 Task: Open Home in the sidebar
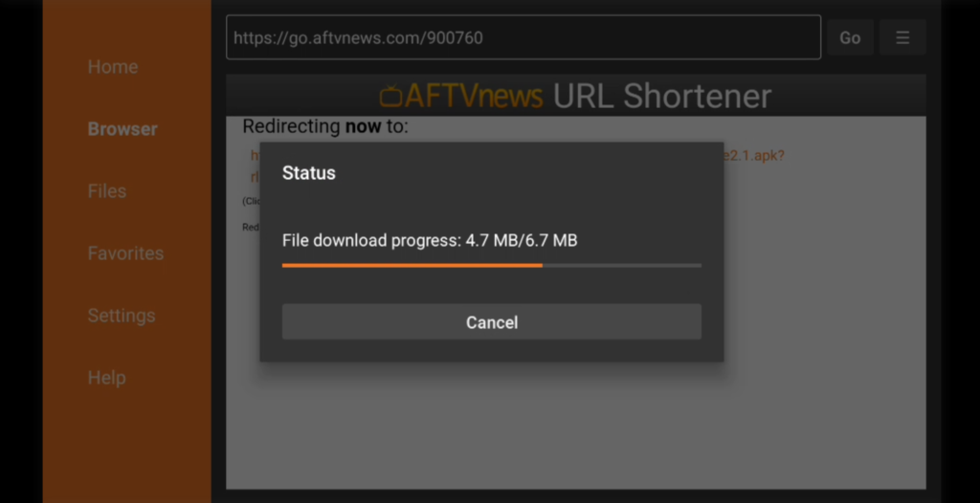113,67
